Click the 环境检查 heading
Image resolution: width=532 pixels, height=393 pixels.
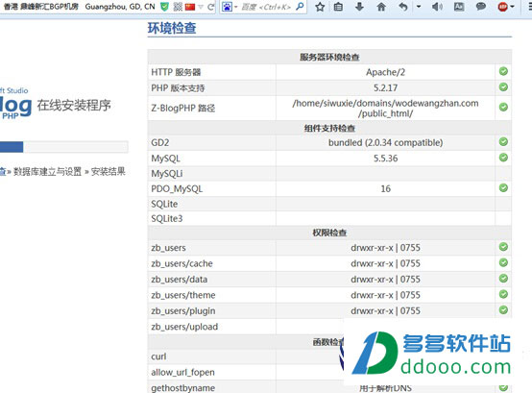[x=172, y=28]
